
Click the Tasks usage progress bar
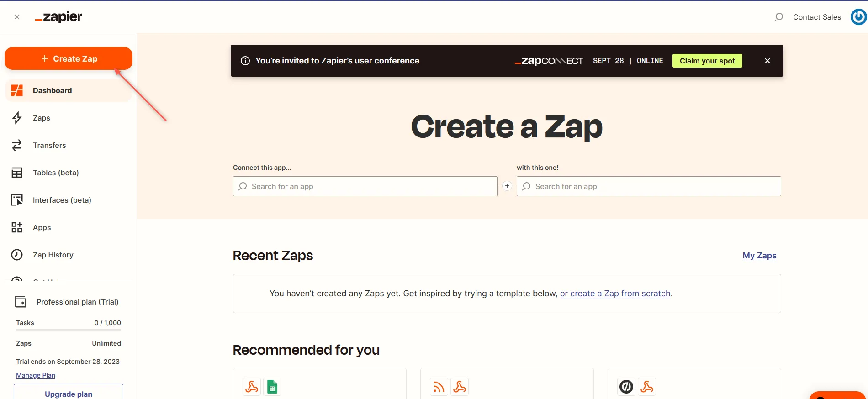(69, 330)
